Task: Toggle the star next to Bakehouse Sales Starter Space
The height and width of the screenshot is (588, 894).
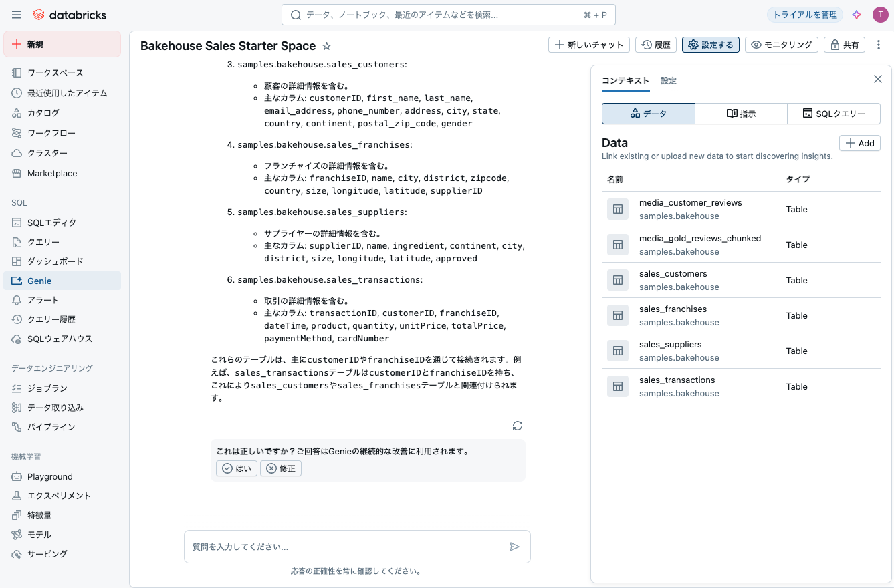Action: [326, 46]
